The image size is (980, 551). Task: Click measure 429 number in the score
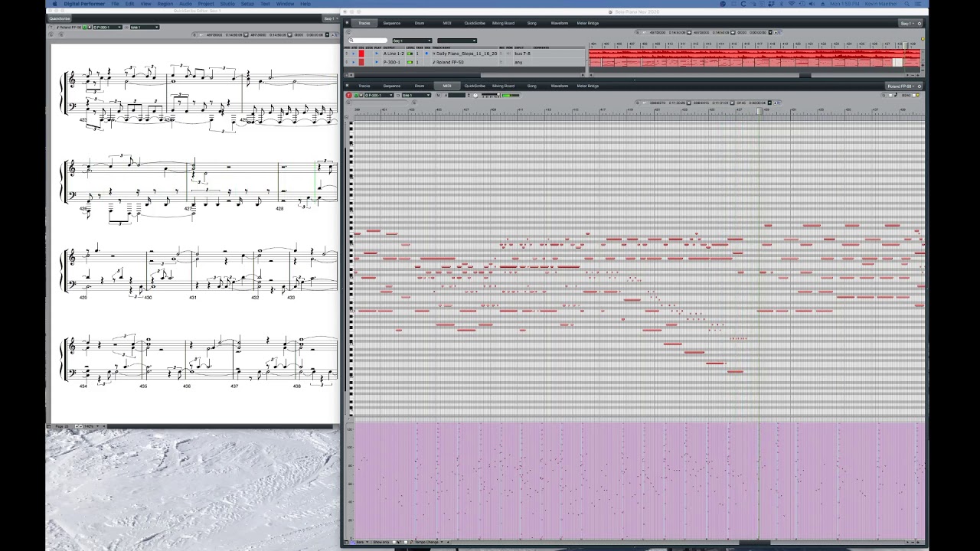(x=83, y=297)
